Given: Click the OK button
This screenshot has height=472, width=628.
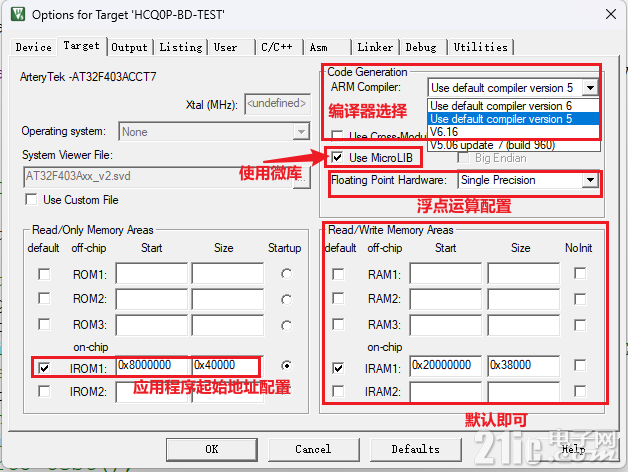Looking at the screenshot, I should tap(212, 449).
